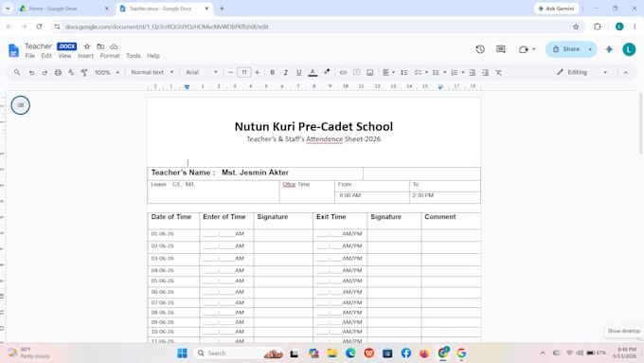Open the Edit menu
This screenshot has height=363, width=644.
(46, 56)
